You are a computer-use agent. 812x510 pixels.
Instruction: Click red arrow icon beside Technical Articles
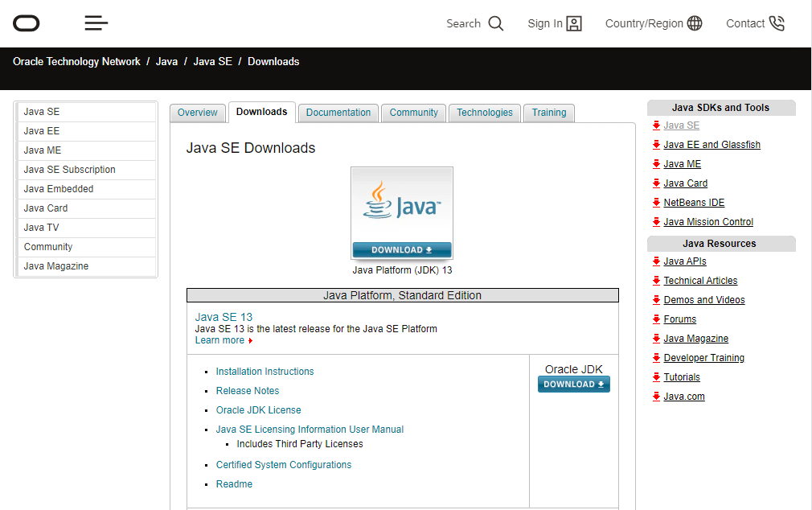tap(656, 281)
